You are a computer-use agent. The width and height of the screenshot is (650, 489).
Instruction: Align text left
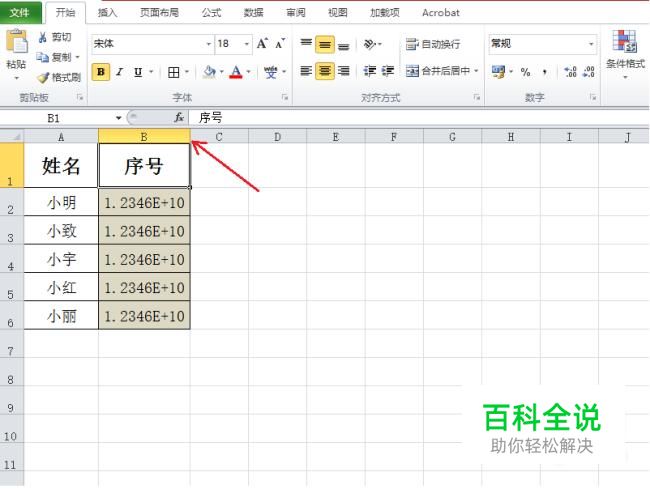pyautogui.click(x=306, y=71)
